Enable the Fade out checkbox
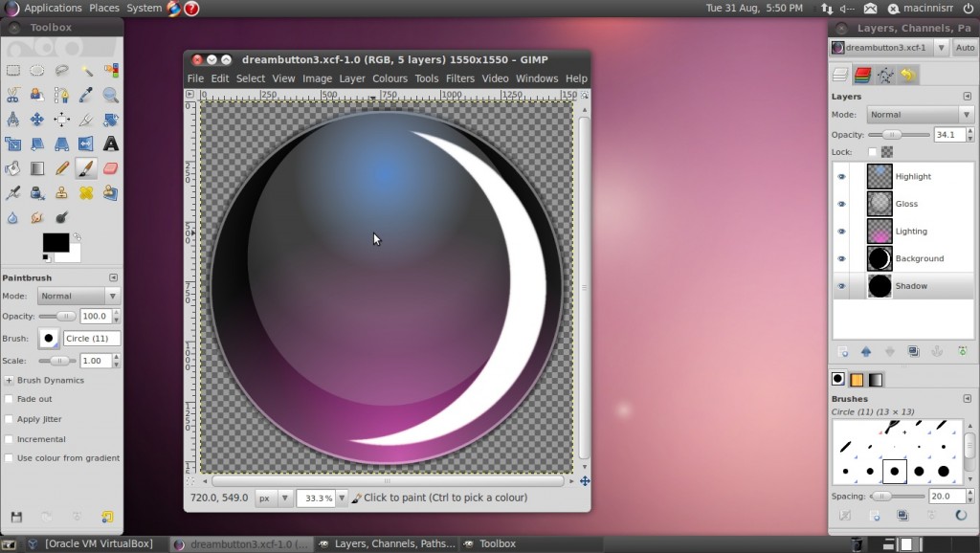 coord(10,399)
